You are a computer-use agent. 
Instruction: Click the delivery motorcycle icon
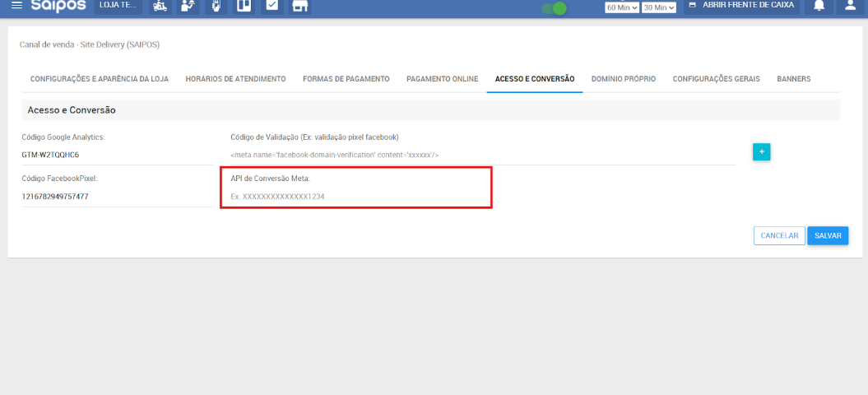[159, 7]
